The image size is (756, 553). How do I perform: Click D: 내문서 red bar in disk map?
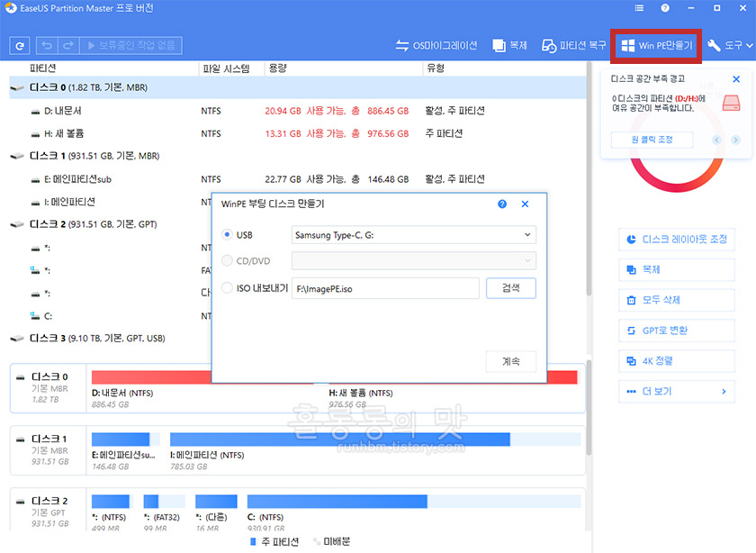tap(151, 376)
